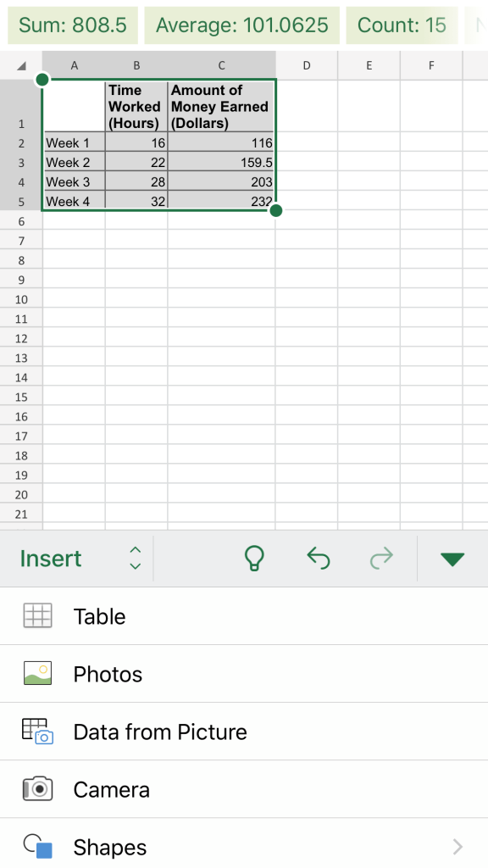Viewport: 488px width, 868px height.
Task: Select the column D header
Action: pos(307,64)
